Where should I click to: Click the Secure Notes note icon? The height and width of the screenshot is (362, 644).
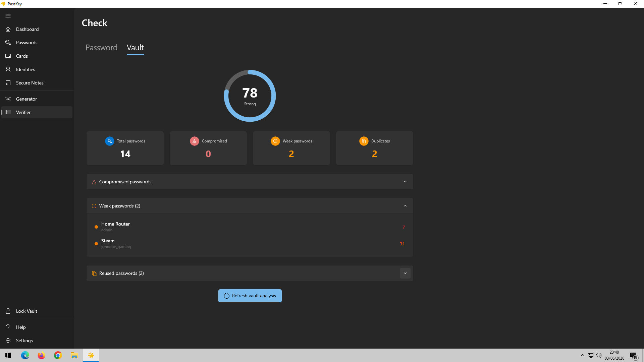8,83
